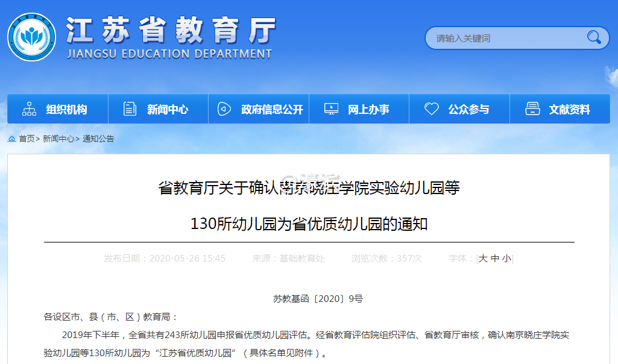Screen dimensions: 618x364
Task: Select the 网上办事 navigation item
Action: click(368, 110)
